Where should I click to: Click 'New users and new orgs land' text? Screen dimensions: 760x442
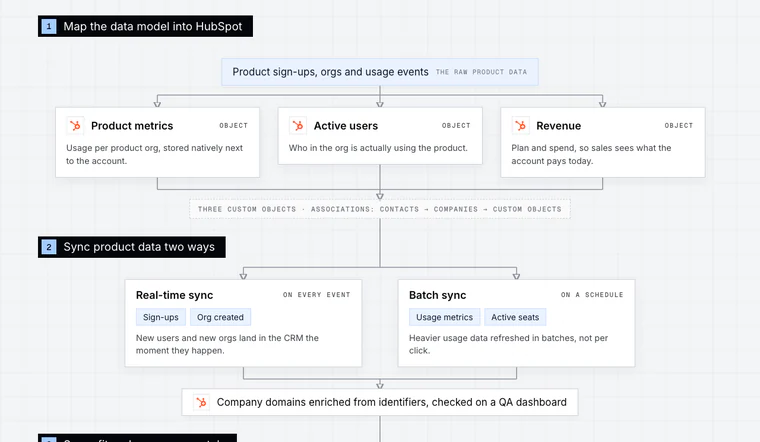click(x=227, y=344)
